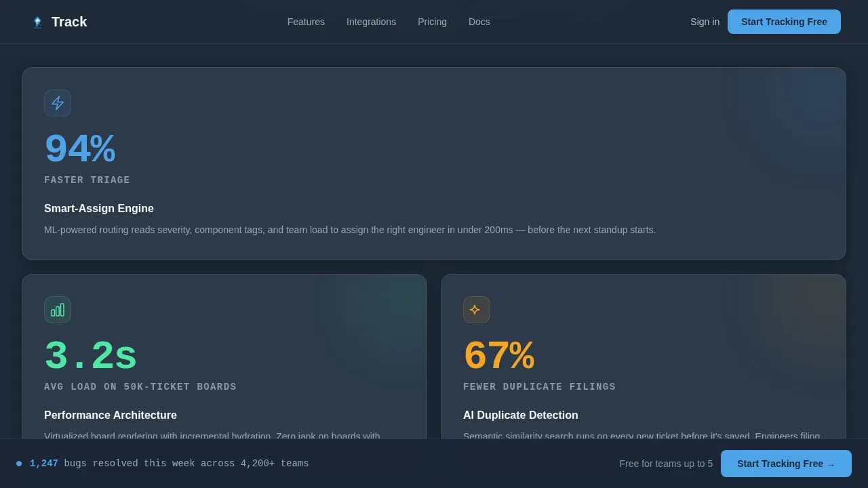Open the Integrations nav item
Image resolution: width=868 pixels, height=488 pixels.
[x=371, y=22]
